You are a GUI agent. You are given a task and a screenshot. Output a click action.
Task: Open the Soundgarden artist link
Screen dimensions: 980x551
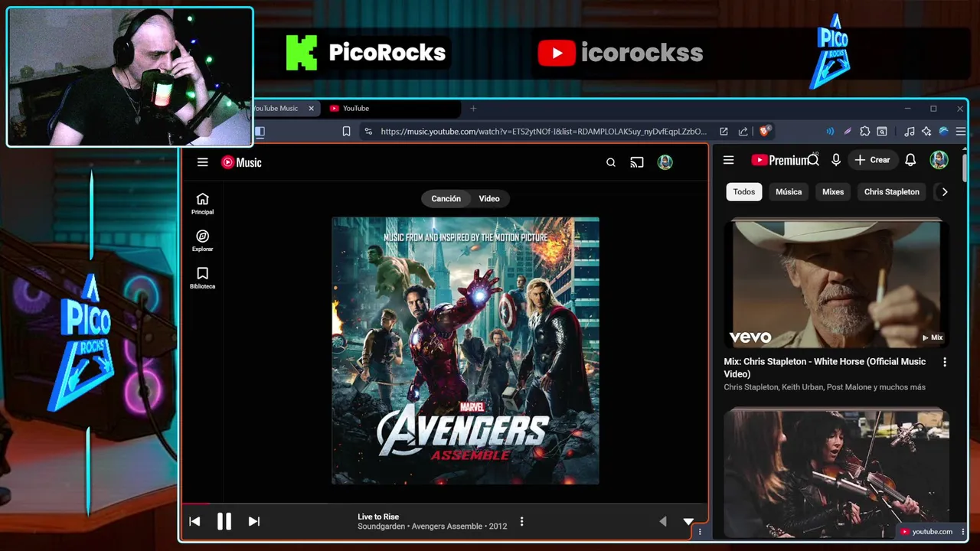click(x=381, y=527)
